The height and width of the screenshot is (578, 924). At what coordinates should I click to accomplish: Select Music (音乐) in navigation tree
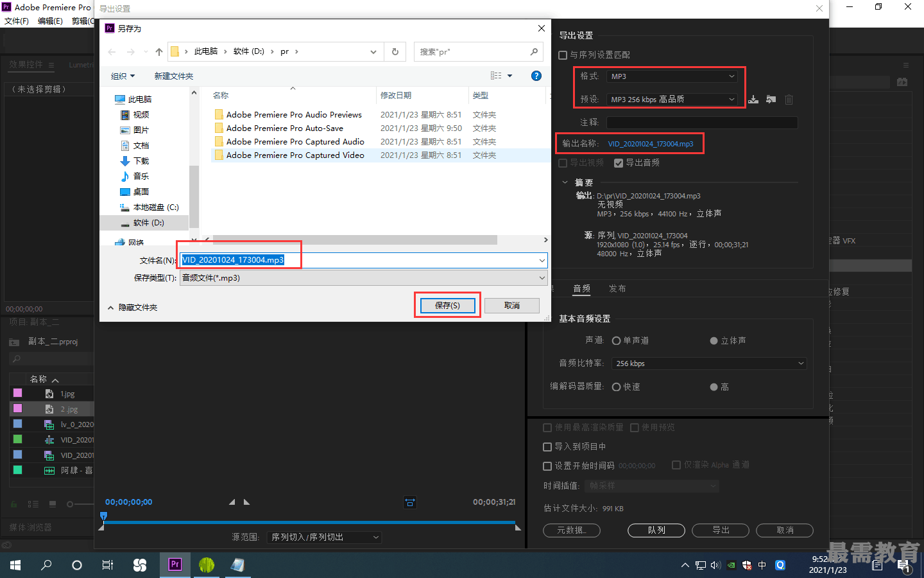pos(141,176)
